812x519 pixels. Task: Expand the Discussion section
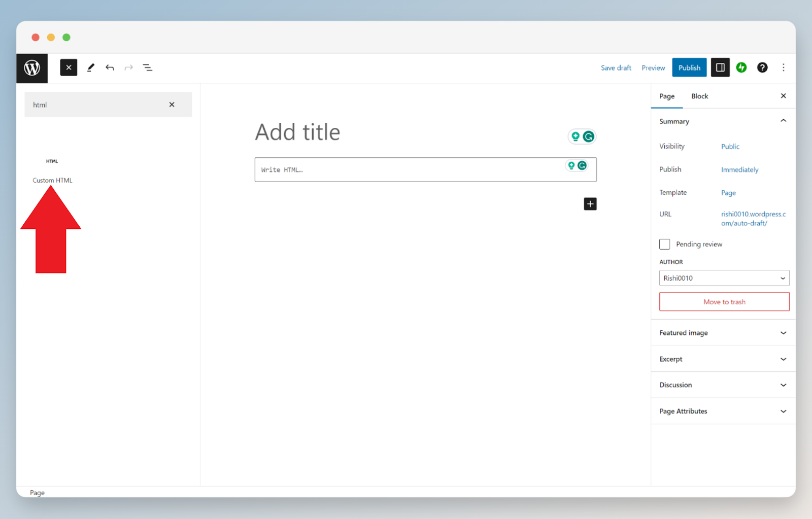(x=723, y=385)
